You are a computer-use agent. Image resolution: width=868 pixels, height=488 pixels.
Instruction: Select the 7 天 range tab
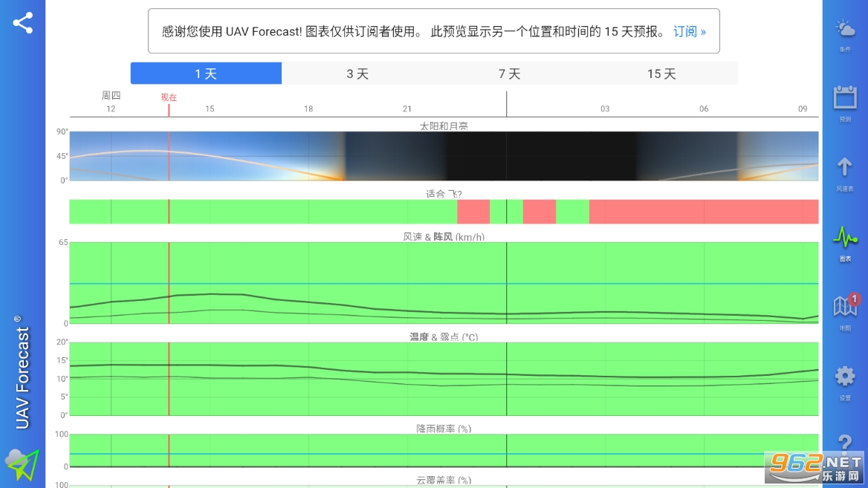pyautogui.click(x=509, y=74)
